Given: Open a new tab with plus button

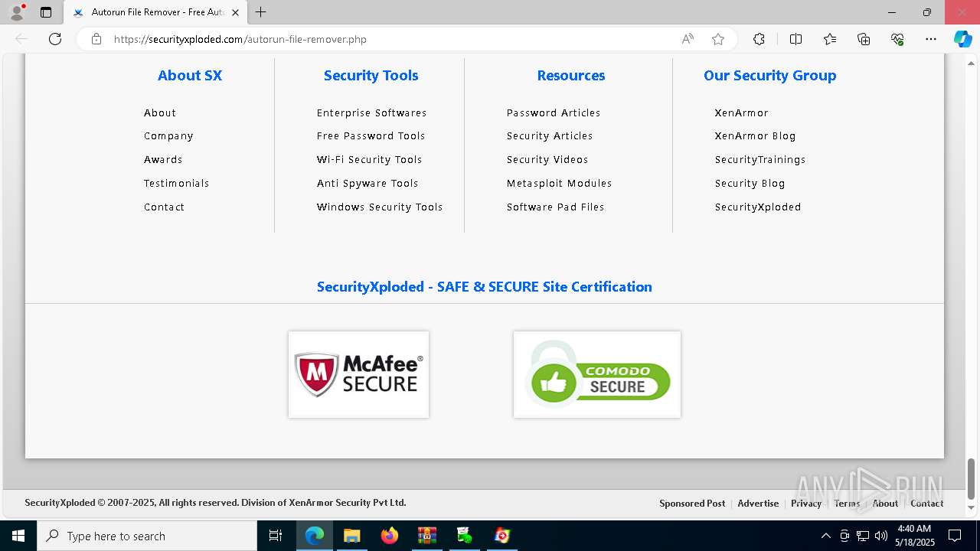Looking at the screenshot, I should coord(261,12).
